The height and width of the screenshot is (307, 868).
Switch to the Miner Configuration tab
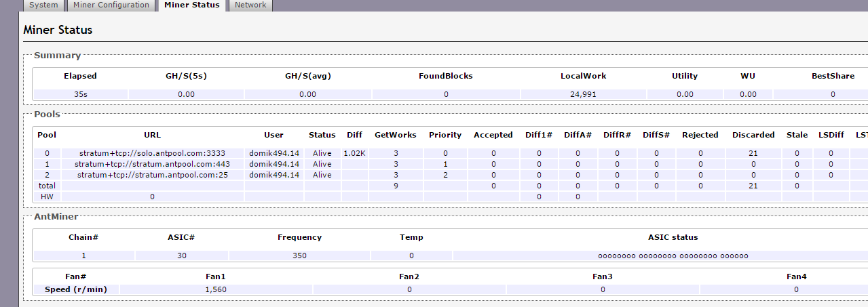point(111,5)
